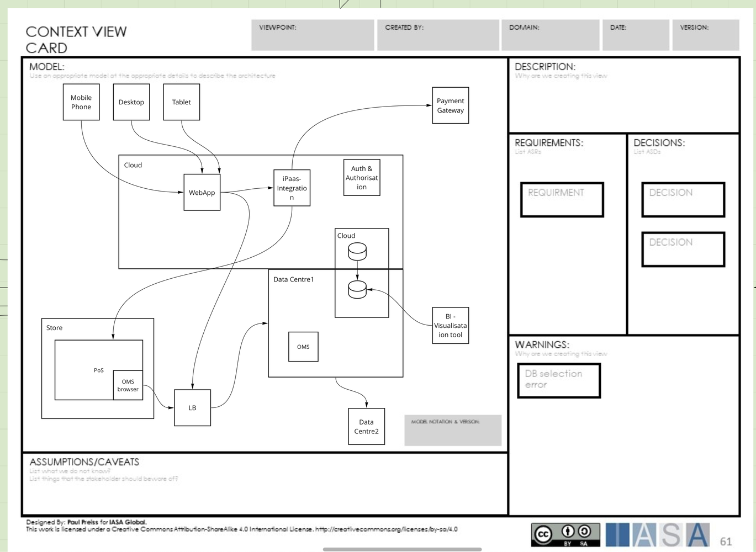Click the Payment Gateway component
Viewport: 756px width, 552px height.
[x=450, y=105]
